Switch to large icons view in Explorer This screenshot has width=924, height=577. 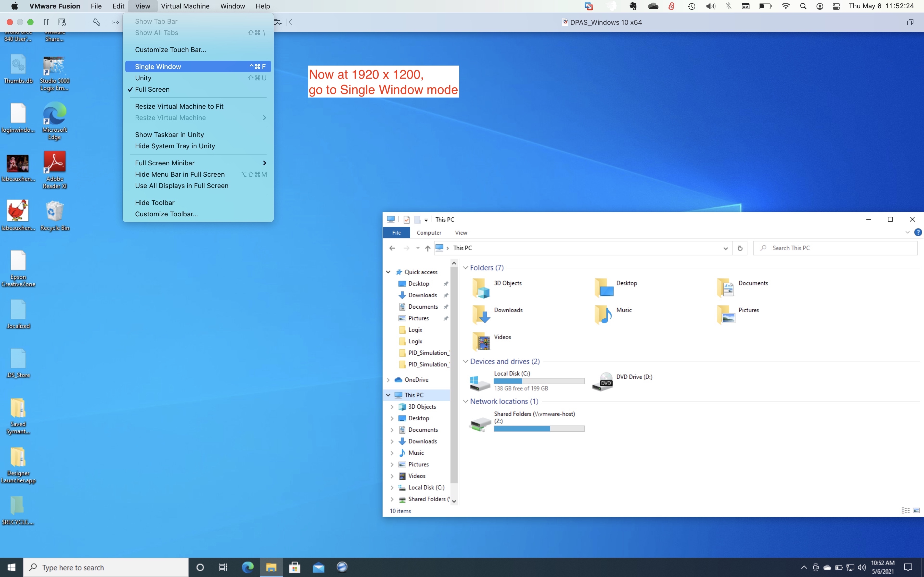916,511
